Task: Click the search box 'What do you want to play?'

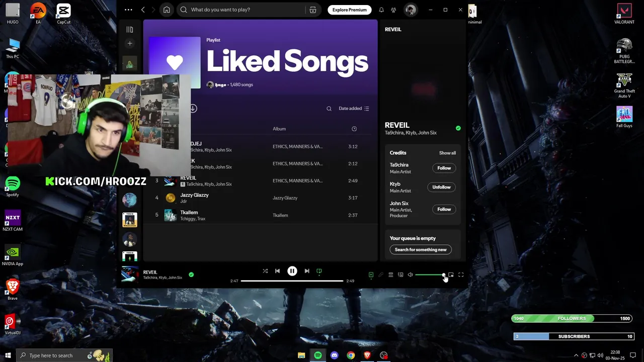Action: point(242,10)
